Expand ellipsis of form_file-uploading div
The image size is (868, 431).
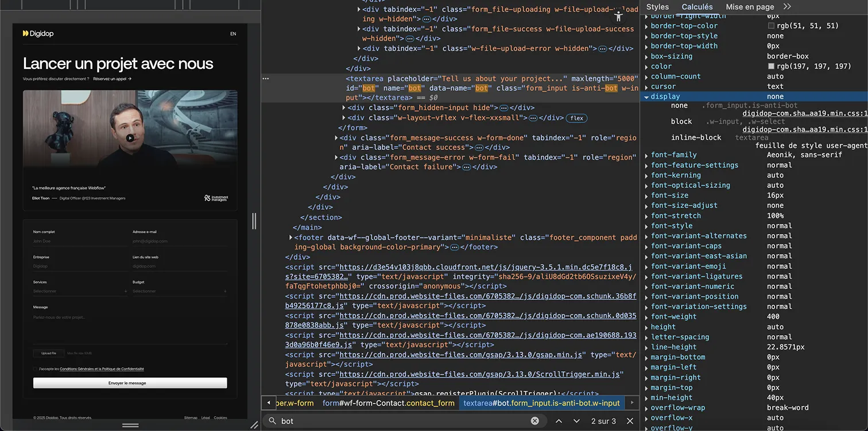tap(427, 19)
